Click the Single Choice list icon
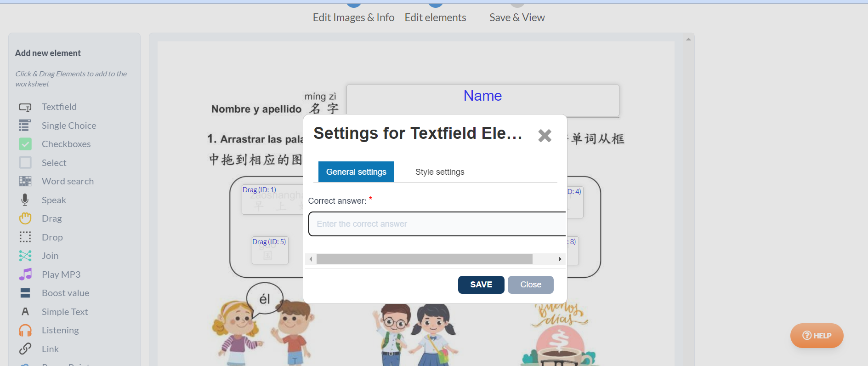Viewport: 868px width, 366px height. (25, 126)
